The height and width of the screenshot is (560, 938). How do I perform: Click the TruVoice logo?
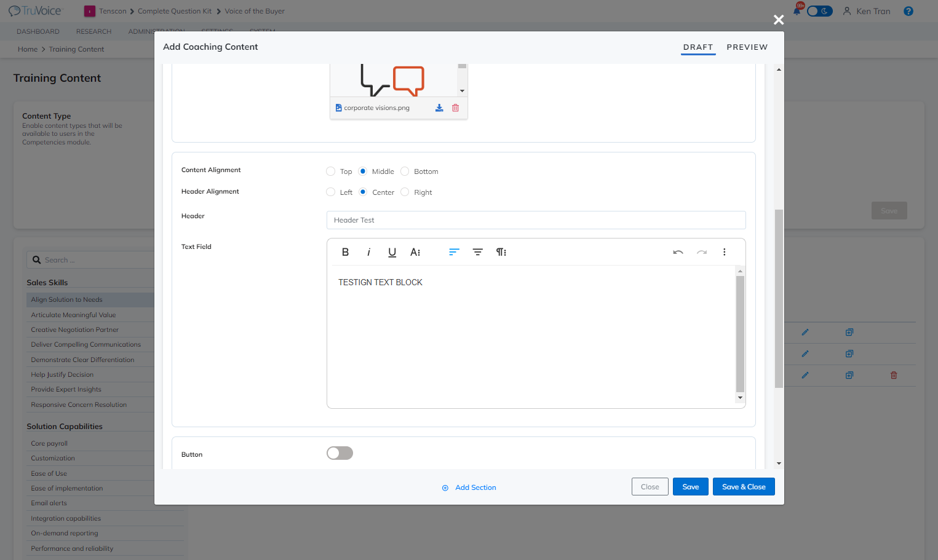[35, 11]
